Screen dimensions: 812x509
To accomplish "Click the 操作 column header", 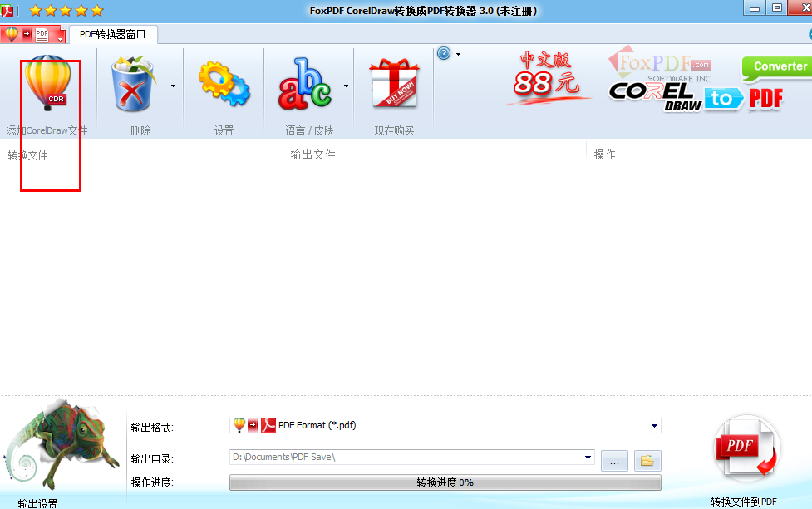I will point(604,154).
